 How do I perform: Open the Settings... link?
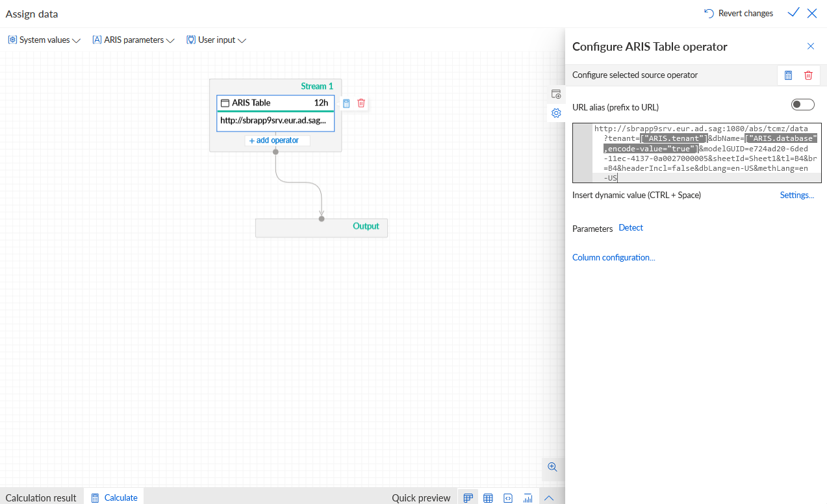[x=797, y=195]
